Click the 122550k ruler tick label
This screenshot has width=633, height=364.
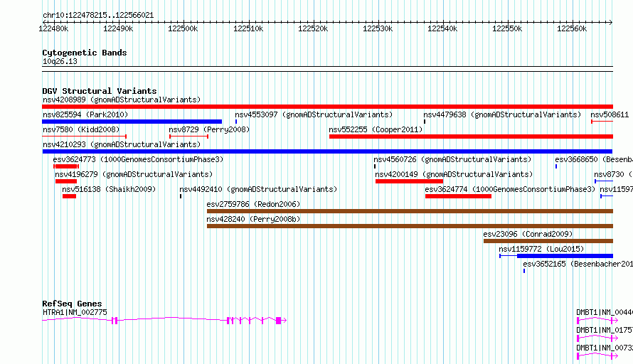tap(507, 28)
